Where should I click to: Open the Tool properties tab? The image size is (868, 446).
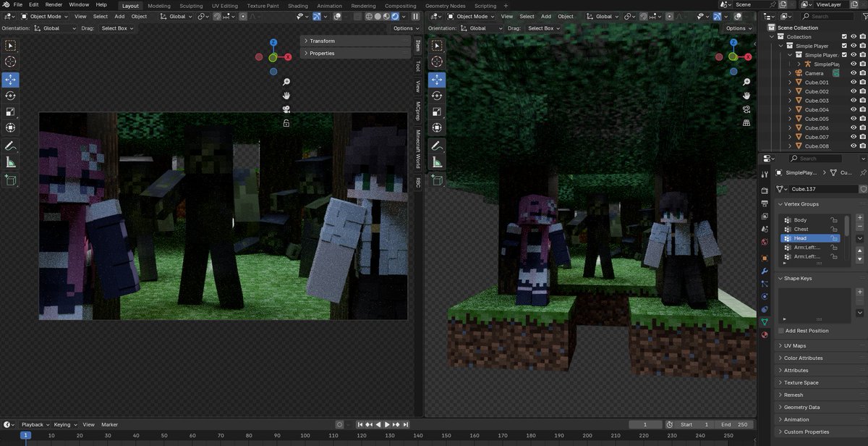click(x=765, y=174)
